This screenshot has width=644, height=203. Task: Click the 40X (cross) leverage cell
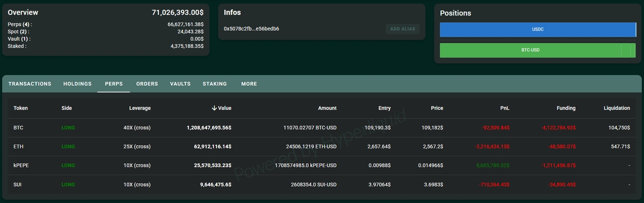[x=137, y=128]
